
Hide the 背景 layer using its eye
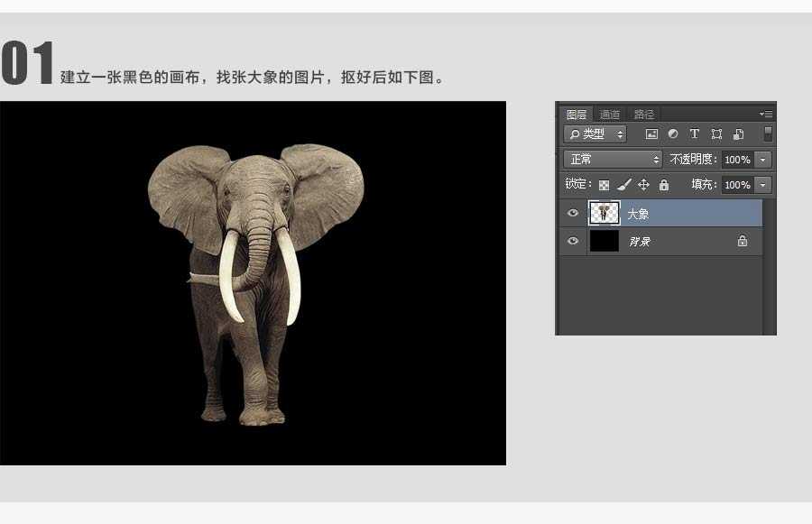click(573, 241)
